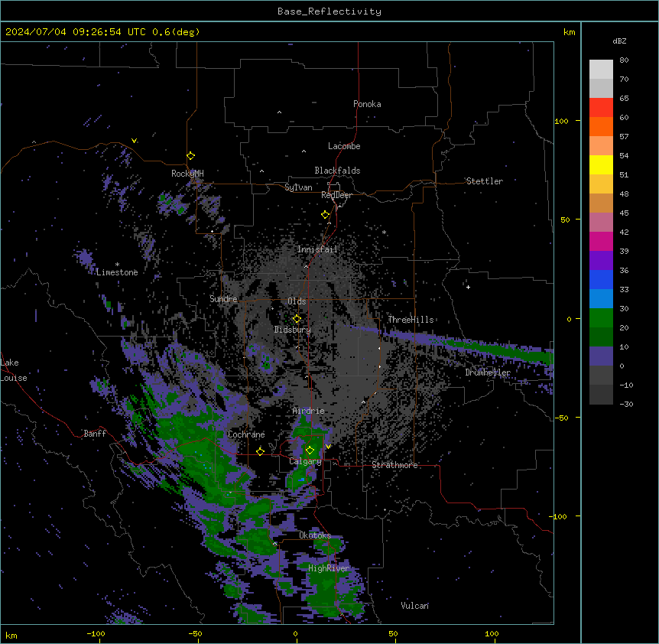Pick the yellow diamond marker beside Cochrane
The image size is (659, 644).
[x=260, y=451]
